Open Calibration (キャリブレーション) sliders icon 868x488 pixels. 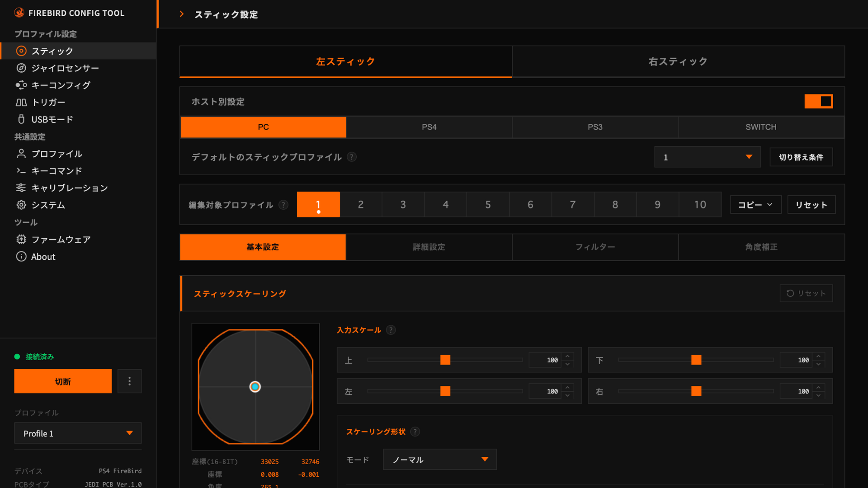(x=21, y=188)
